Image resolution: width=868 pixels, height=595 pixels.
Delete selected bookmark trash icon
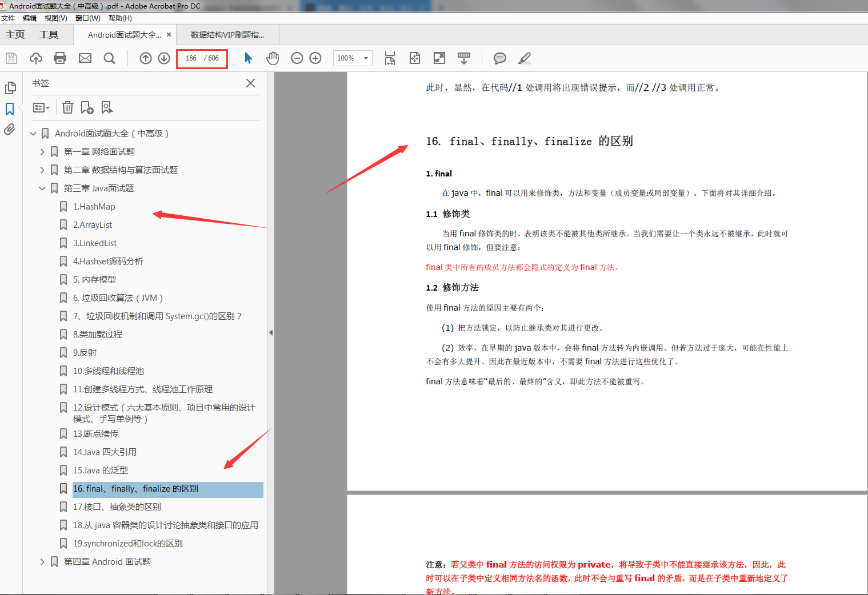[67, 107]
